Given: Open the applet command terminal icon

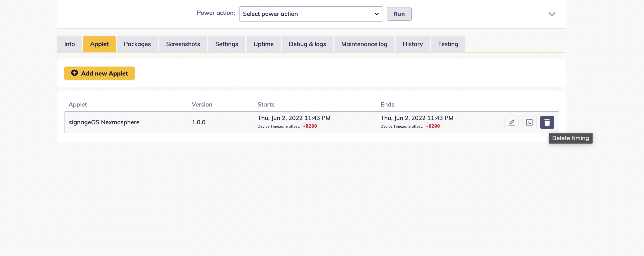Looking at the screenshot, I should [x=529, y=122].
